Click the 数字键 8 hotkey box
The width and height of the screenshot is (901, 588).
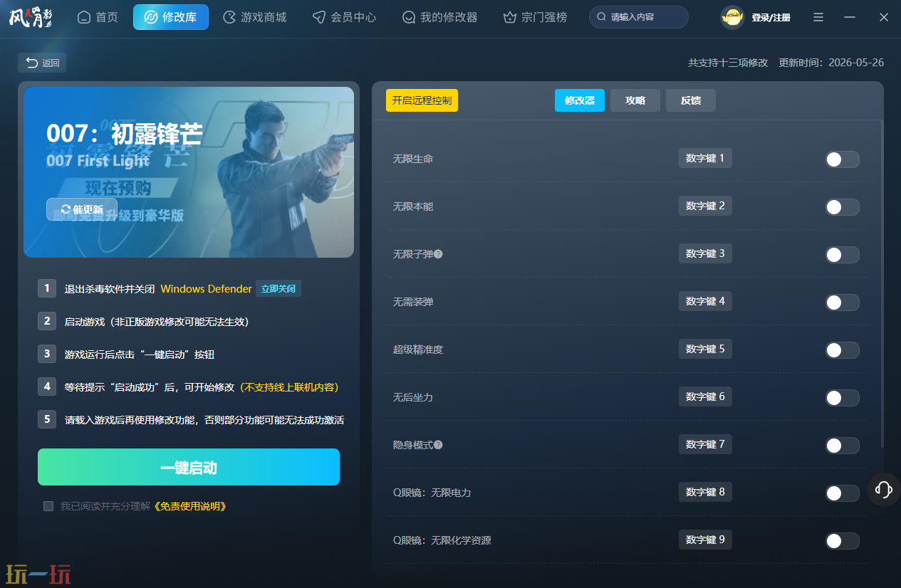click(x=705, y=492)
